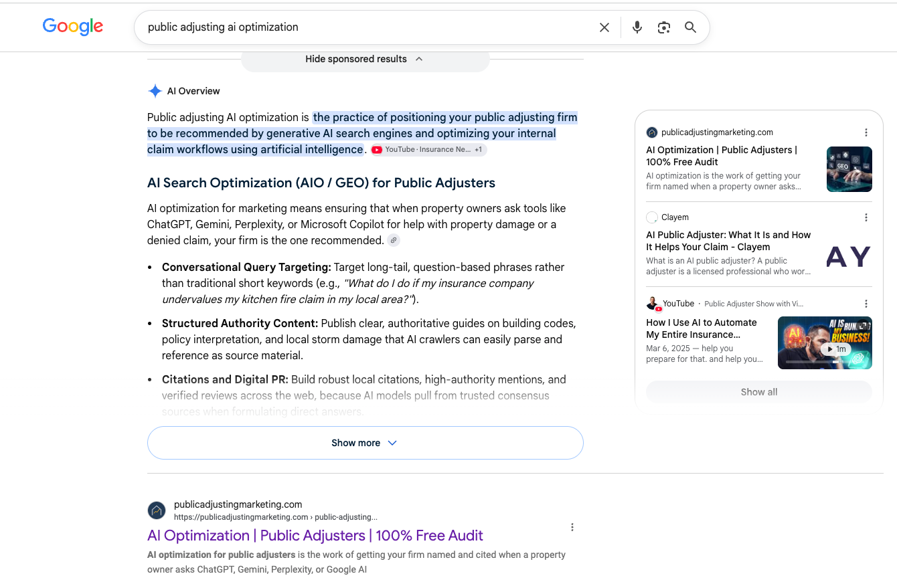Play the YouTube video thumbnail with 1m badge
Image resolution: width=897 pixels, height=588 pixels.
pos(825,342)
